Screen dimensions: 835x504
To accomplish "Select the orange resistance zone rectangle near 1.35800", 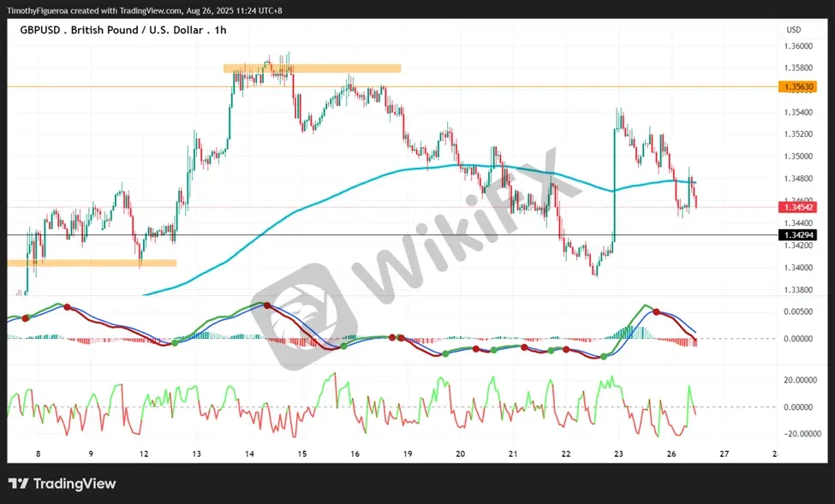I will [x=312, y=68].
